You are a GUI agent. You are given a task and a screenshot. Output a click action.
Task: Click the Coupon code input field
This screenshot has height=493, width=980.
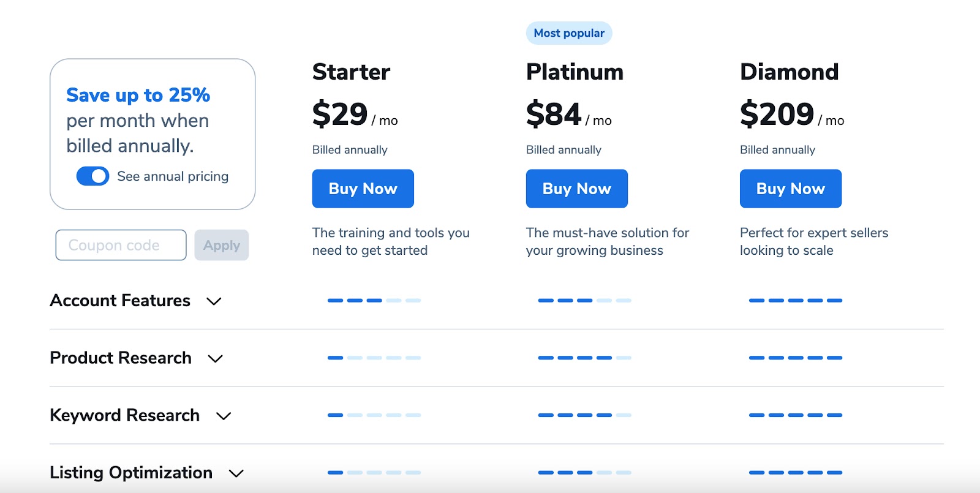pos(121,245)
